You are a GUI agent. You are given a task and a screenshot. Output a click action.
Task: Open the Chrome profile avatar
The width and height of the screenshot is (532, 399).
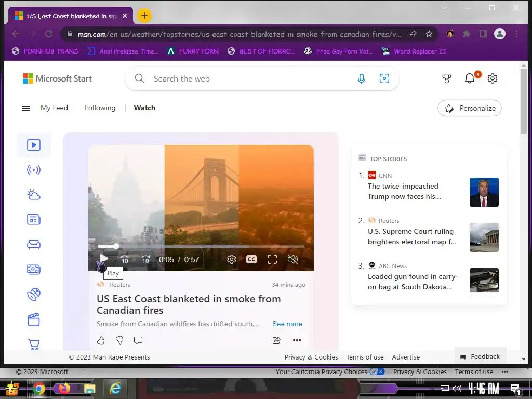[x=500, y=34]
